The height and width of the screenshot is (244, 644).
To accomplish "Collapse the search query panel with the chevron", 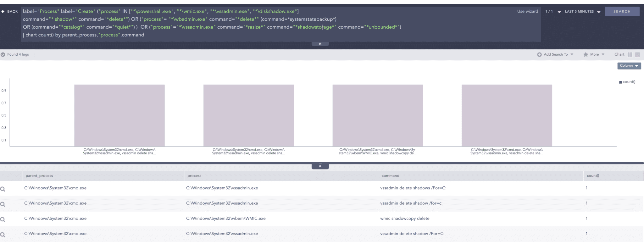I will [x=320, y=44].
